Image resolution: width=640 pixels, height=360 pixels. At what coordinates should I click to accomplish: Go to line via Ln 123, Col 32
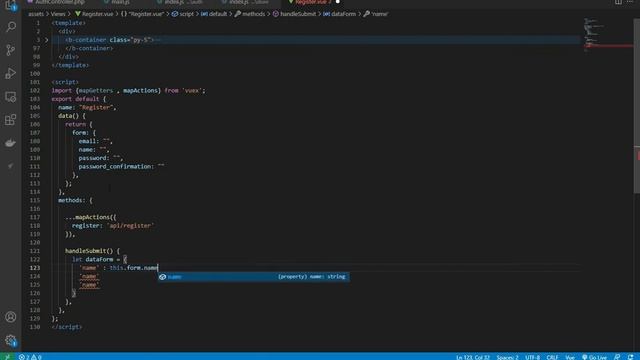pyautogui.click(x=473, y=357)
